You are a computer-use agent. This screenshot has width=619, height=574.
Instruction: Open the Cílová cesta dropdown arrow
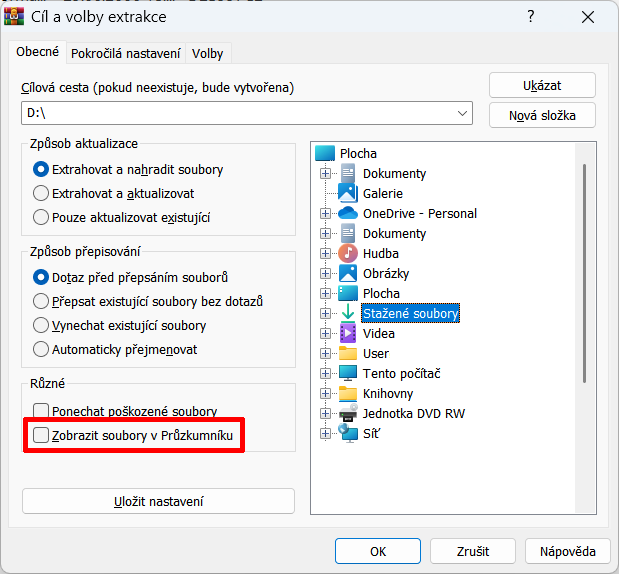point(462,114)
